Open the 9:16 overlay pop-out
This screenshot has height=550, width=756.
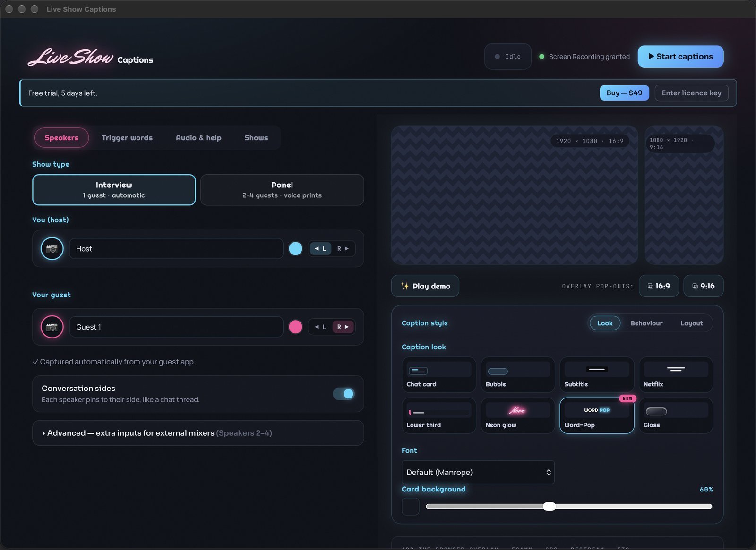[703, 286]
